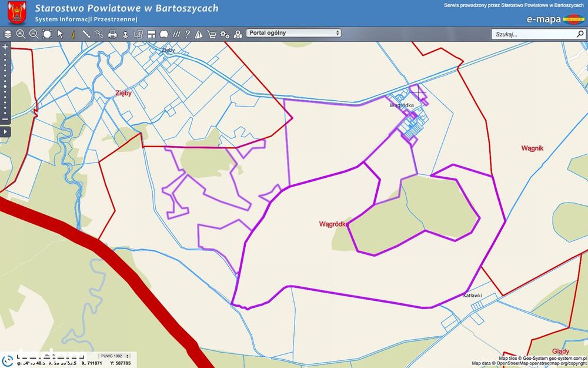This screenshot has width=588, height=368.
Task: Open the map layers panel icon
Action: (8, 35)
